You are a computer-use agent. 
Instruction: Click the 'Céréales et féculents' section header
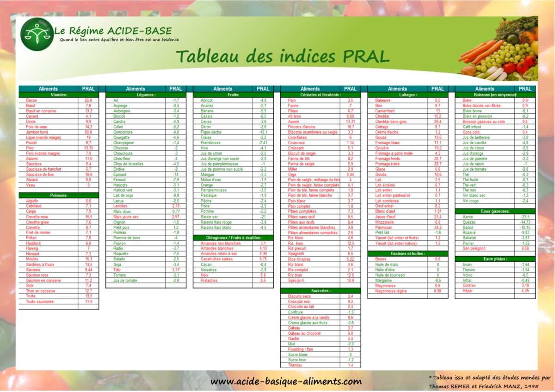click(x=321, y=95)
